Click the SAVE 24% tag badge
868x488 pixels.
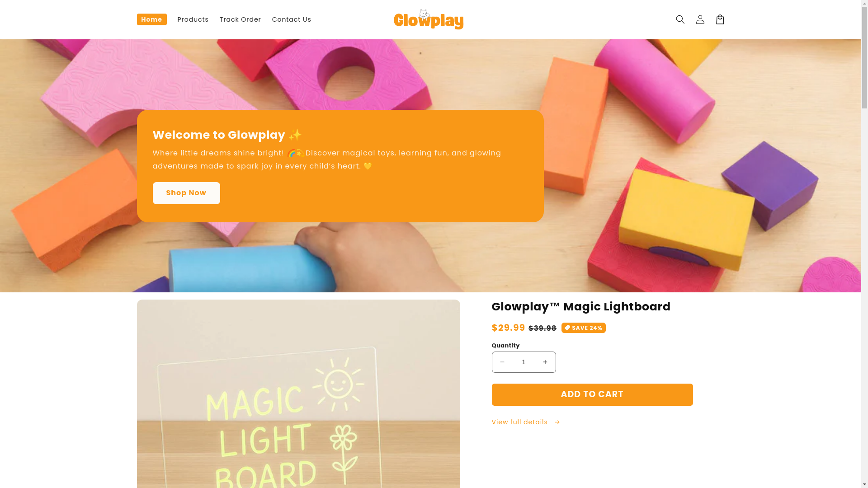pyautogui.click(x=583, y=328)
